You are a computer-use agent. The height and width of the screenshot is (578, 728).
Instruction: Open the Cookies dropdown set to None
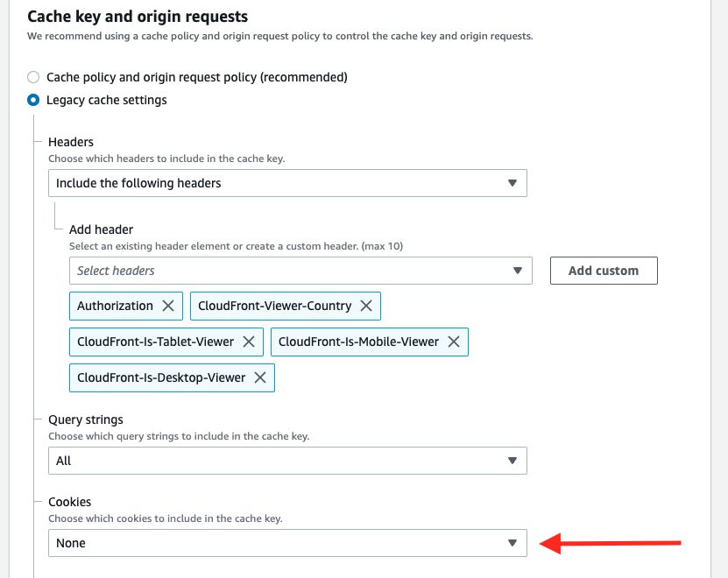pos(287,543)
